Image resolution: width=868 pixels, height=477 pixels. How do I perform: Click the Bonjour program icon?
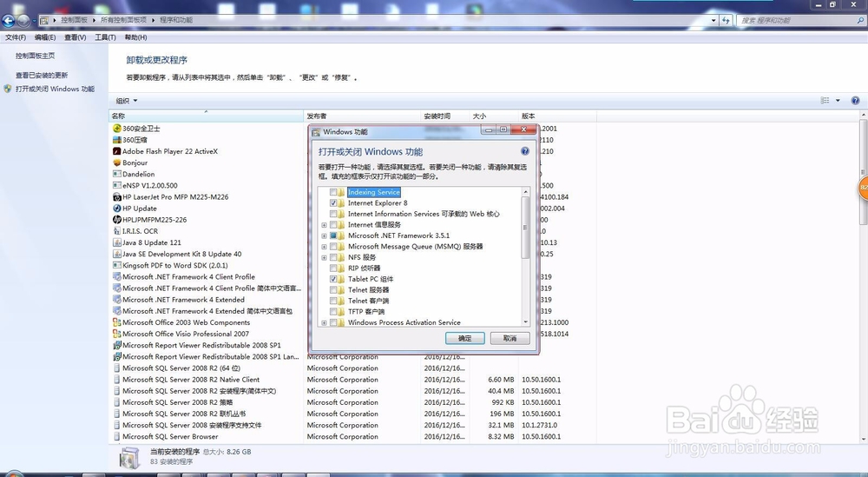click(x=117, y=162)
